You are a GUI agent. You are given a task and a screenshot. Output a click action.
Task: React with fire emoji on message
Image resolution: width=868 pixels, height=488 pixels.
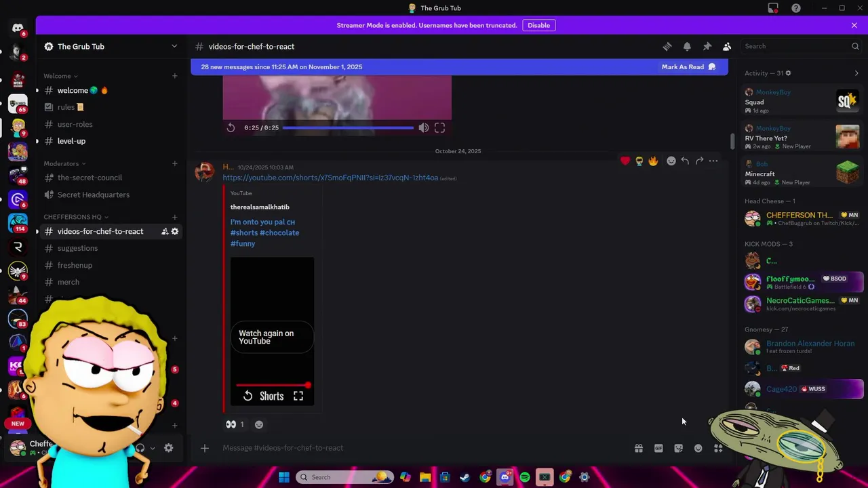click(653, 161)
